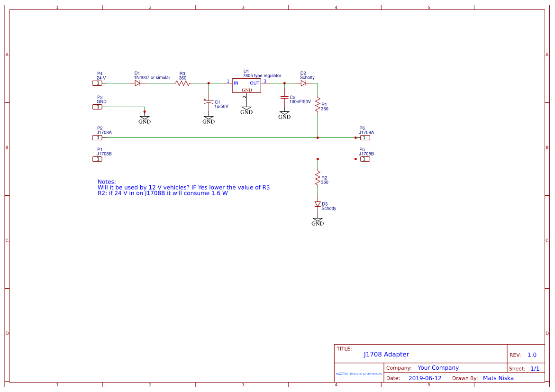Viewport: 555px width, 392px height.
Task: Click resistor R3 near the input
Action: pyautogui.click(x=182, y=82)
